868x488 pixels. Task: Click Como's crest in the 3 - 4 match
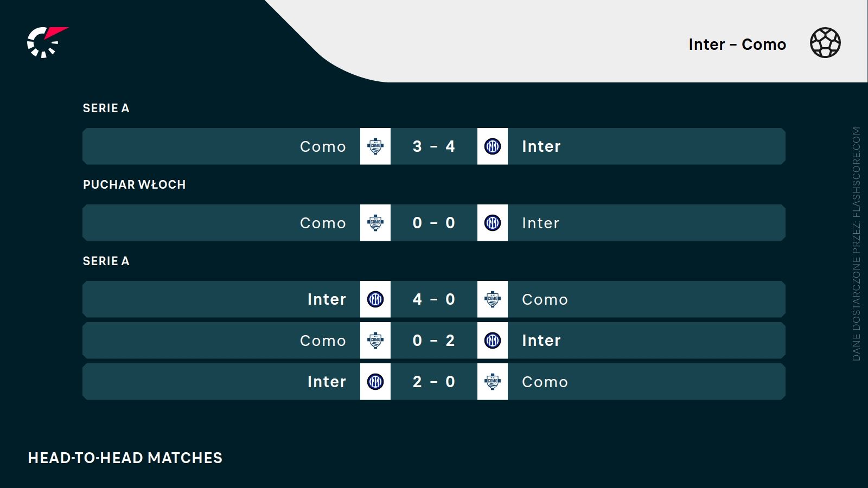[x=375, y=146]
